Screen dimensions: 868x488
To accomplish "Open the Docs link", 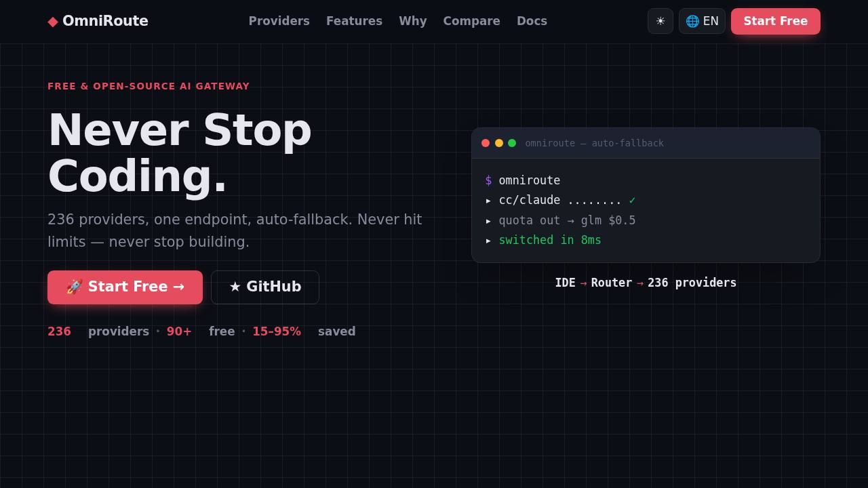I will pos(532,21).
